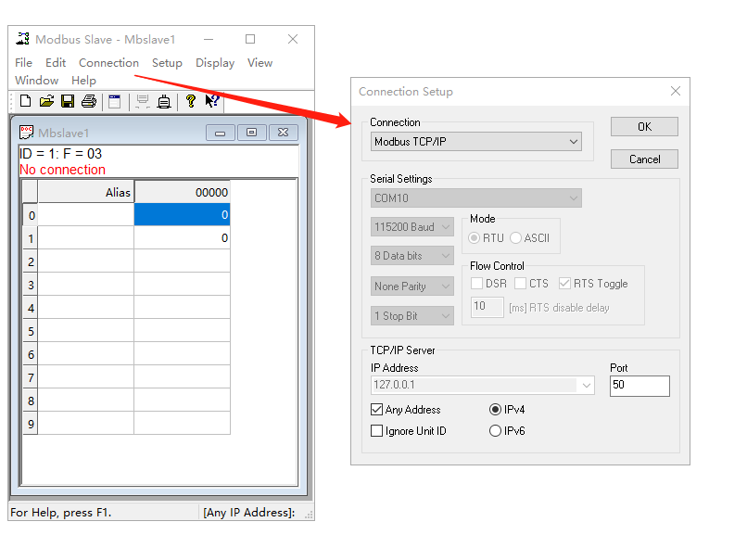Click the Save floppy disk icon

68,101
